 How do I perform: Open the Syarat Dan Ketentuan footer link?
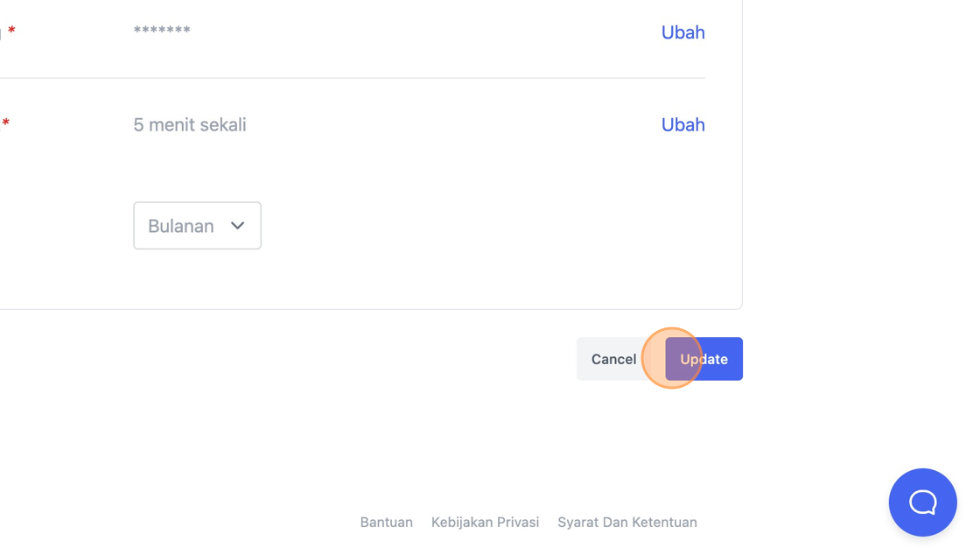tap(626, 522)
